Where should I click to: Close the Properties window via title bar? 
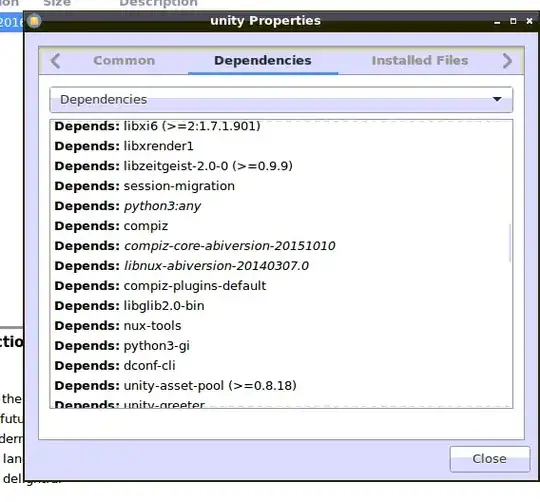(x=530, y=21)
